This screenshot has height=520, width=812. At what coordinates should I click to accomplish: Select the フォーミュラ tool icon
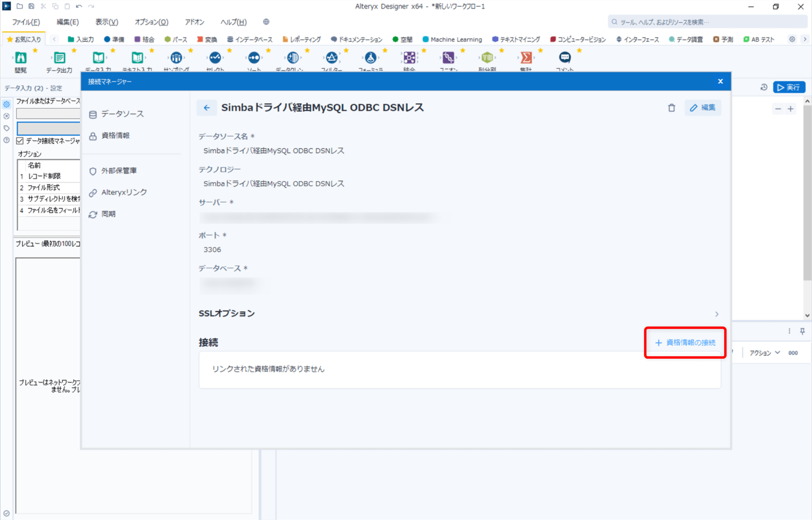pos(371,58)
